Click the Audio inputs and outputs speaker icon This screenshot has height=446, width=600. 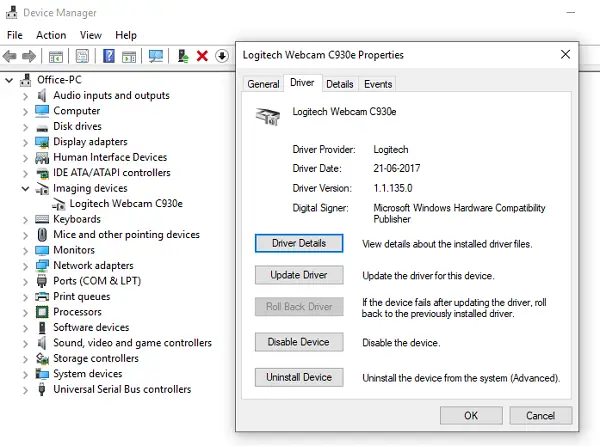point(42,95)
